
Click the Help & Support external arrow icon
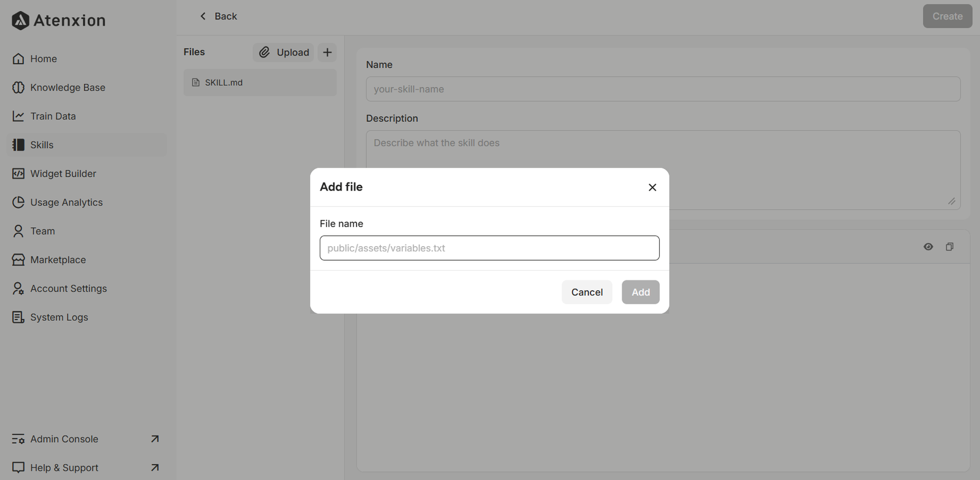pyautogui.click(x=155, y=468)
